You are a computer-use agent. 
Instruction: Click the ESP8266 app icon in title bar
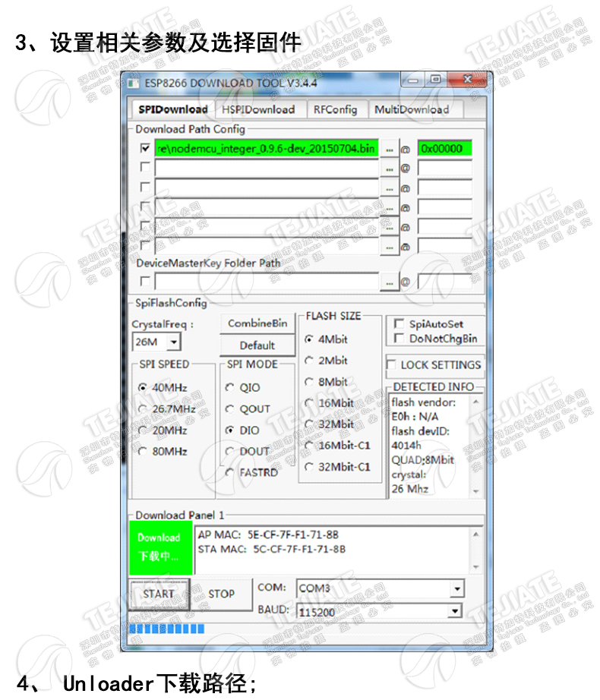[134, 84]
